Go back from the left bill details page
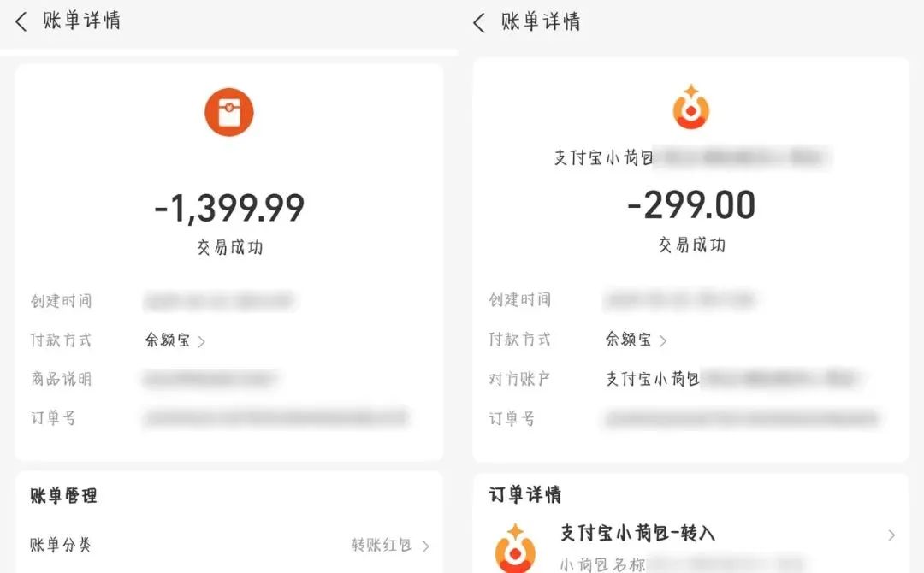 point(21,21)
